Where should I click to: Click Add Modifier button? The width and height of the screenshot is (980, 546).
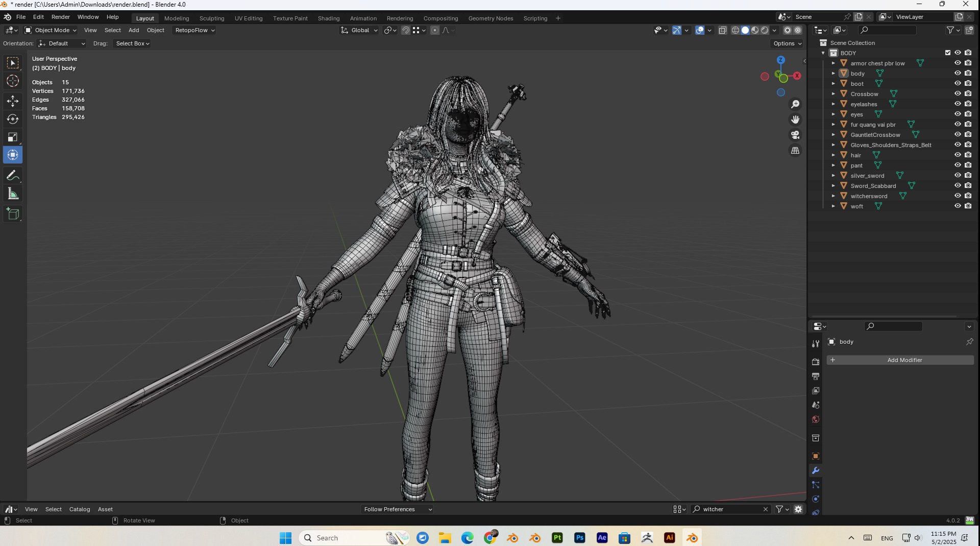[900, 360]
